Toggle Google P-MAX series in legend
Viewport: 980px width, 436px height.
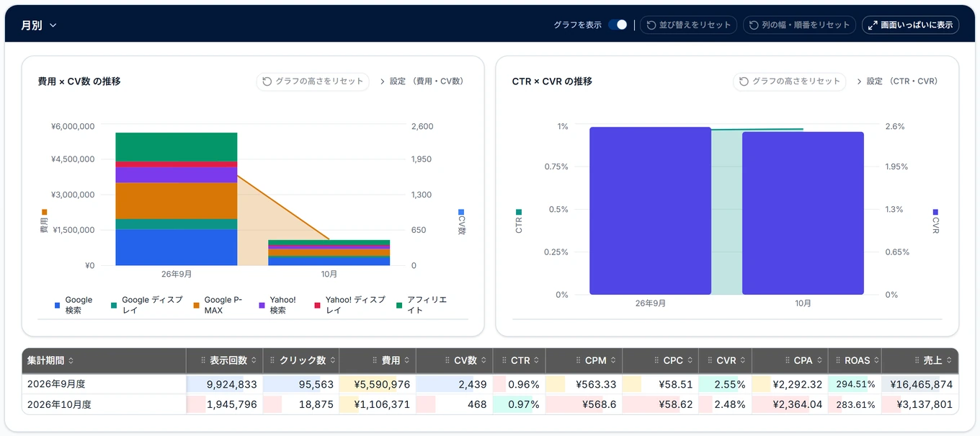218,305
